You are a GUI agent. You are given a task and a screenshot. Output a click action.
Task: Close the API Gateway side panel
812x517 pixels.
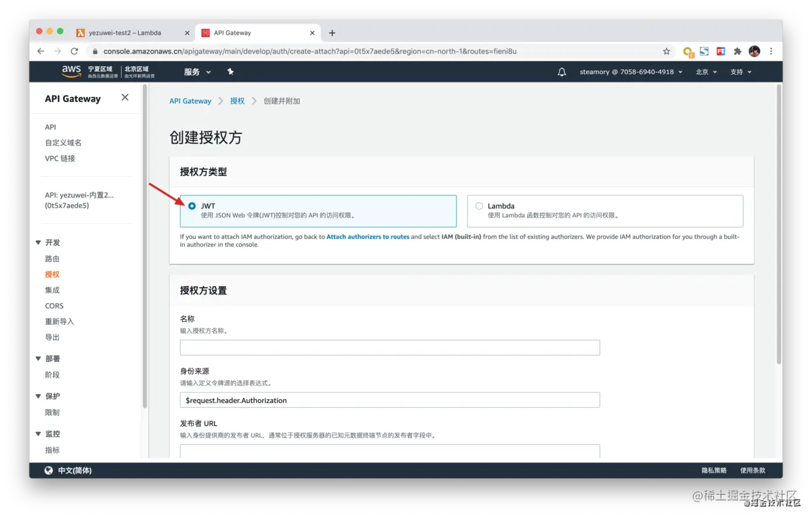(x=125, y=98)
